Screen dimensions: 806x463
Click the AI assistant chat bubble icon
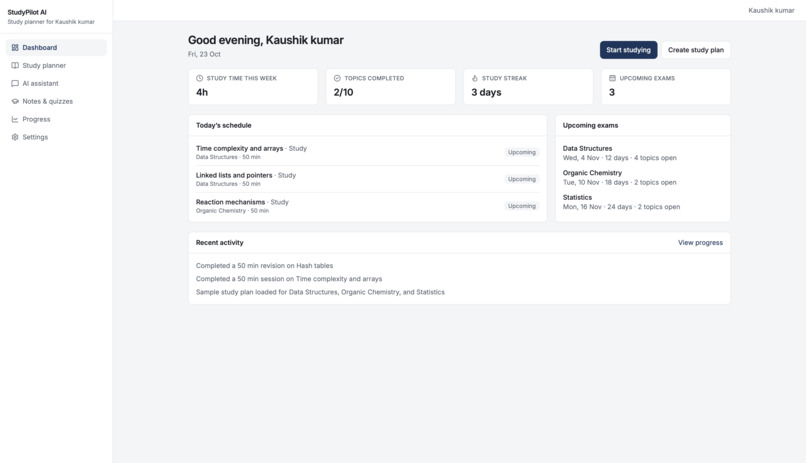pos(15,83)
